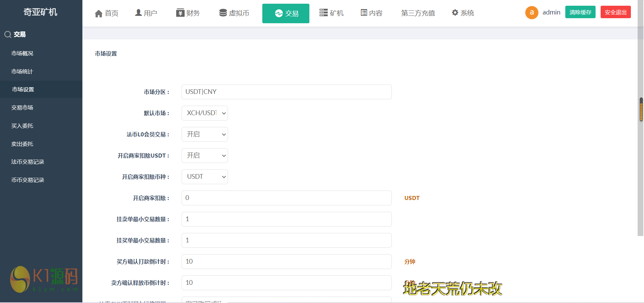Click the orange USDT unit label
Image resolution: width=644 pixels, height=303 pixels.
pos(412,198)
